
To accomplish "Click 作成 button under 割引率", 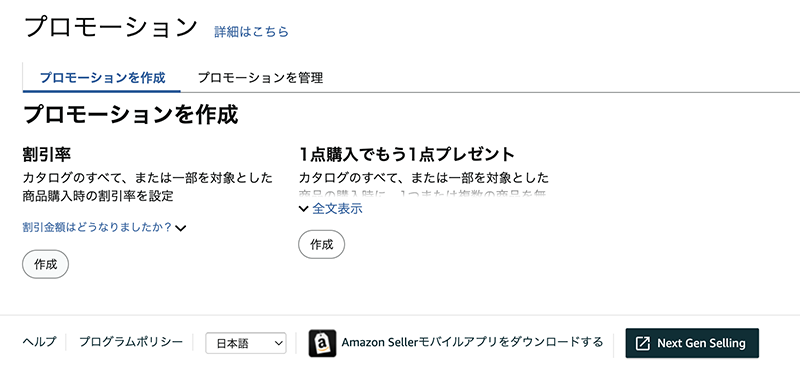I will coord(45,264).
